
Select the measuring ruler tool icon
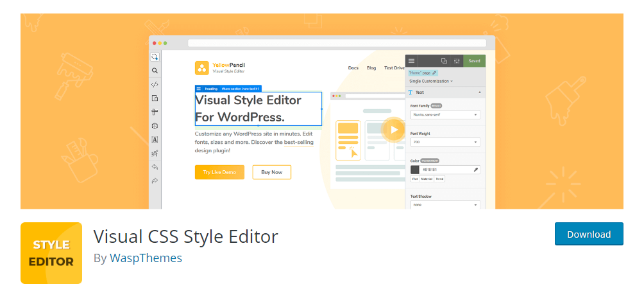point(155,112)
